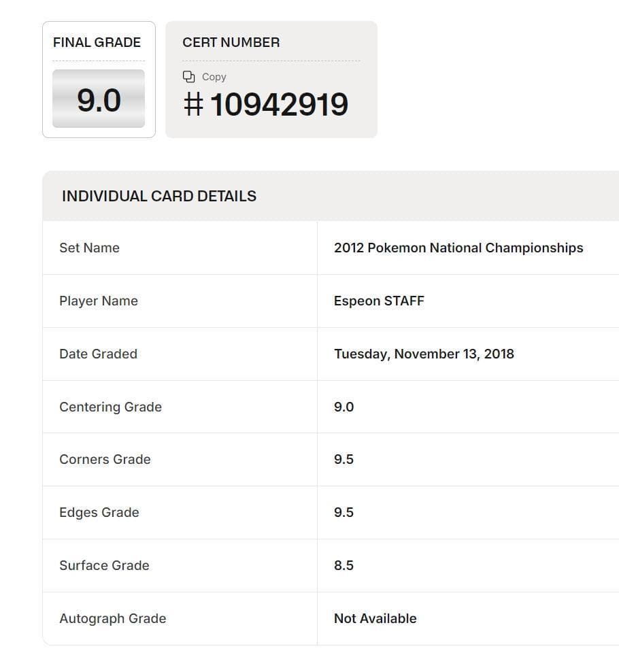Screen dimensions: 619x672
Task: Click the Surface Grade label
Action: [104, 565]
